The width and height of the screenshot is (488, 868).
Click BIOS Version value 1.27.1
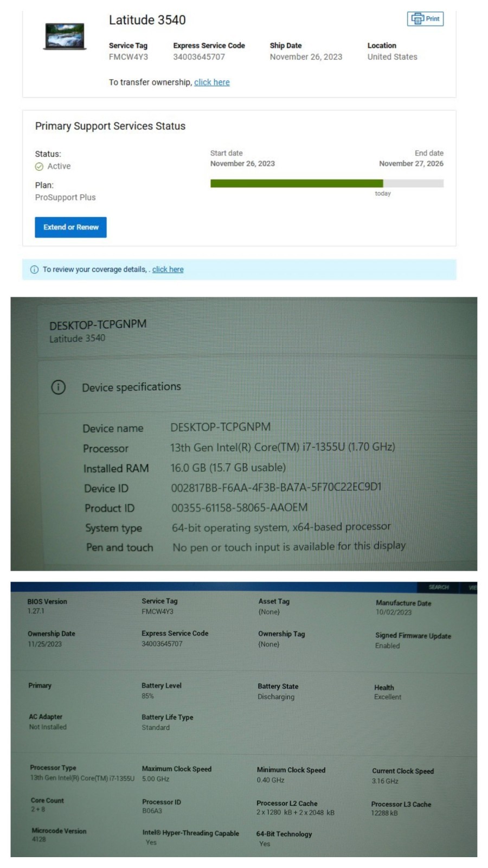tap(36, 611)
